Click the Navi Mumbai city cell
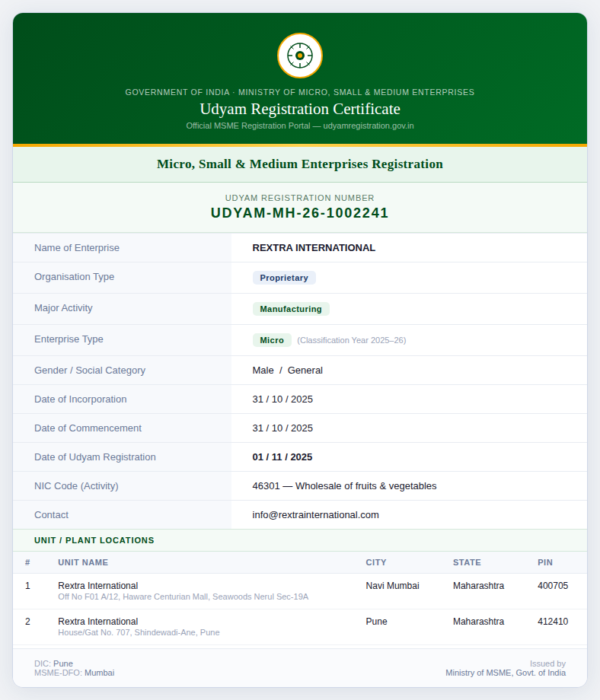600x700 pixels. 392,586
